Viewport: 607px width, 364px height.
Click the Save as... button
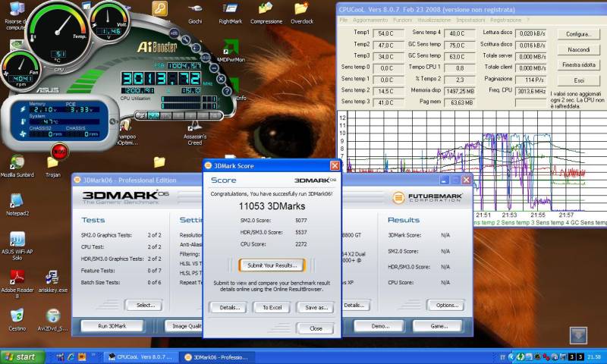[316, 308]
